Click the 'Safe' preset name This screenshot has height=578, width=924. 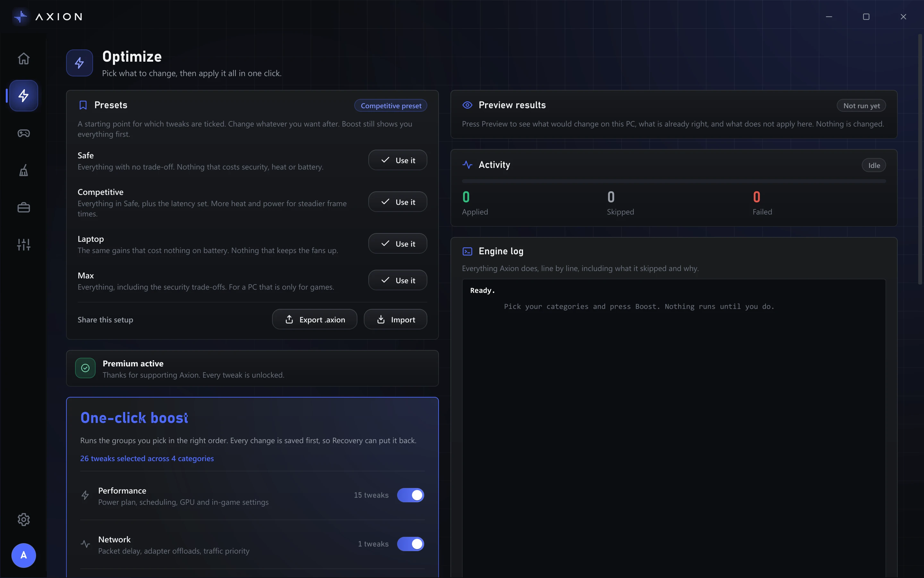tap(86, 156)
